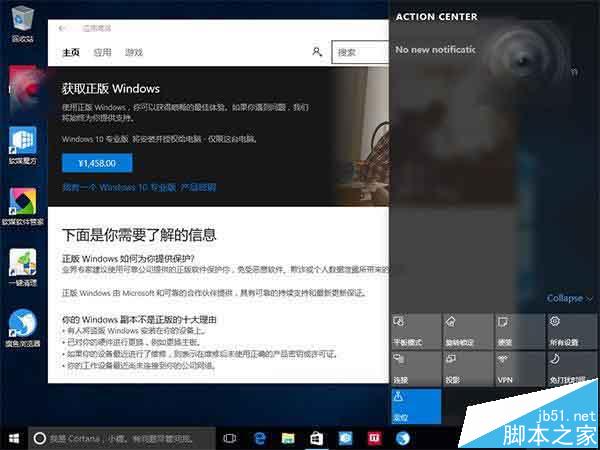Toggle 旋转锁定 rotation lock tile
Viewport: 600px width, 450px height.
[468, 331]
